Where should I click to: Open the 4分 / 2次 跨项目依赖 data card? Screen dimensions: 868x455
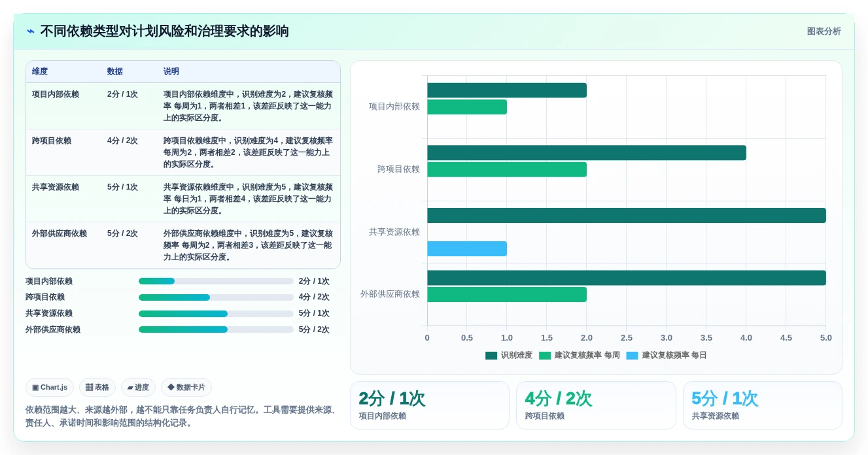tap(596, 405)
